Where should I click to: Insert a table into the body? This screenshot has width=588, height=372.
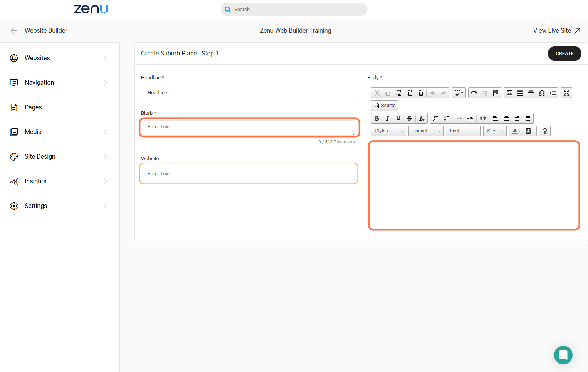coord(520,93)
